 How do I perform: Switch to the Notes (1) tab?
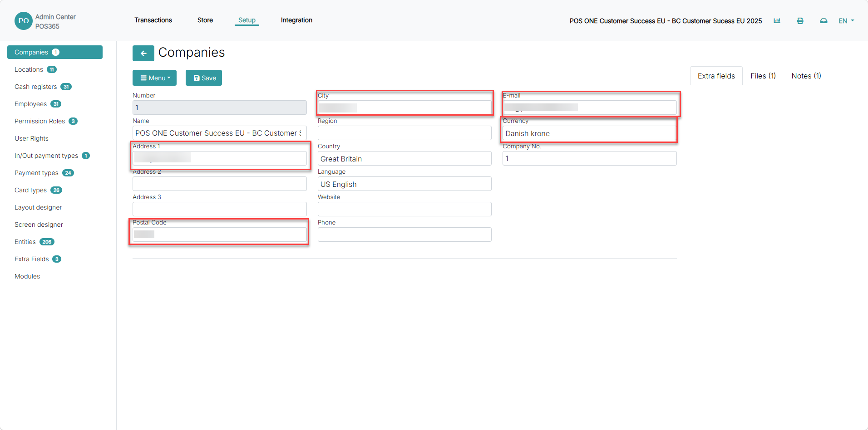(806, 76)
